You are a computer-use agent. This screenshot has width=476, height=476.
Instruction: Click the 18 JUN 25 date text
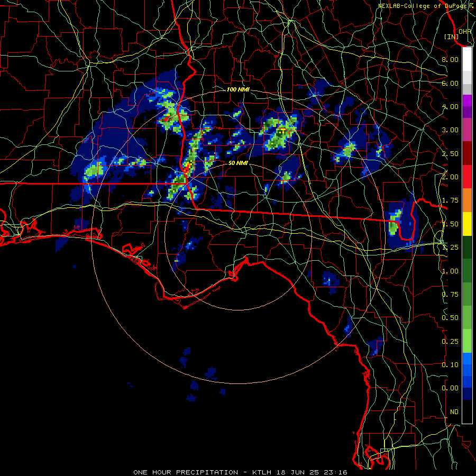coord(299,472)
